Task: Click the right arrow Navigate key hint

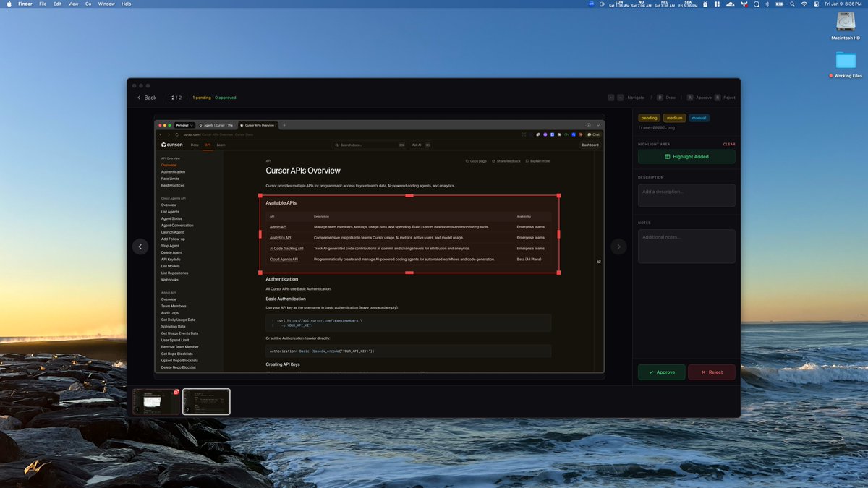Action: pyautogui.click(x=620, y=97)
